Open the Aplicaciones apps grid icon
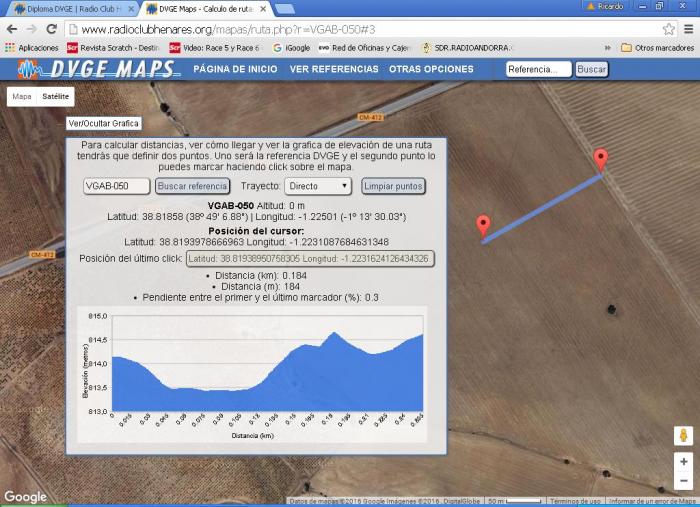 10,47
